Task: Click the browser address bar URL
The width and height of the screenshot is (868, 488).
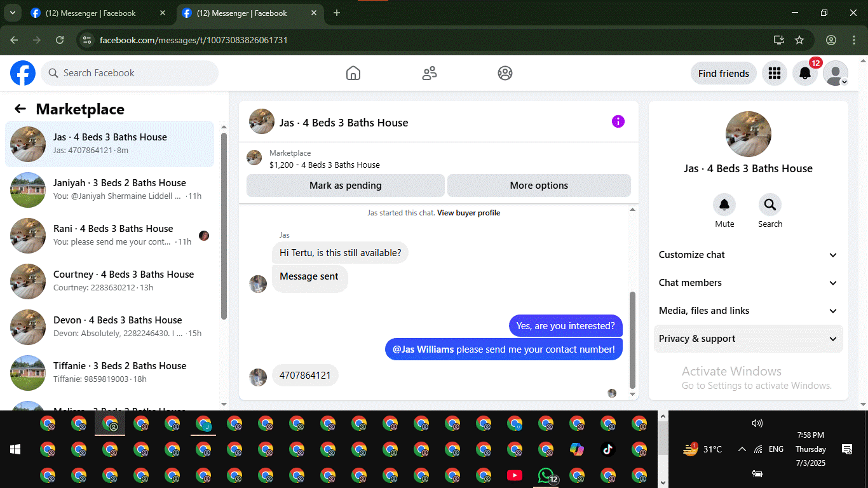Action: pyautogui.click(x=194, y=40)
